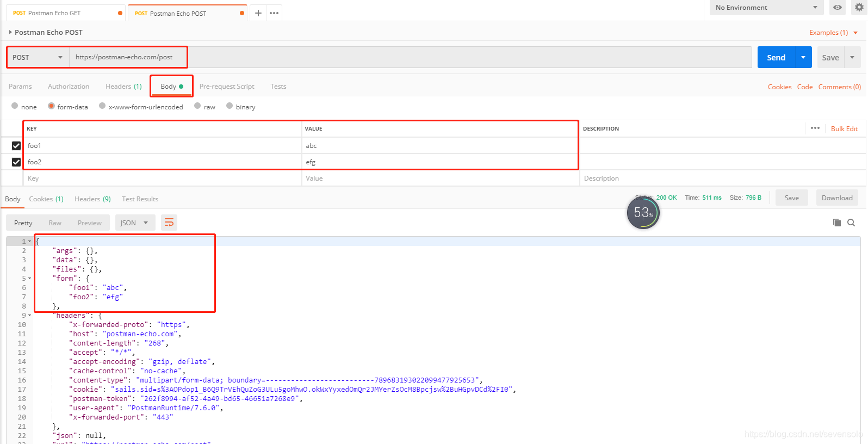Open the request Body tab

(172, 87)
